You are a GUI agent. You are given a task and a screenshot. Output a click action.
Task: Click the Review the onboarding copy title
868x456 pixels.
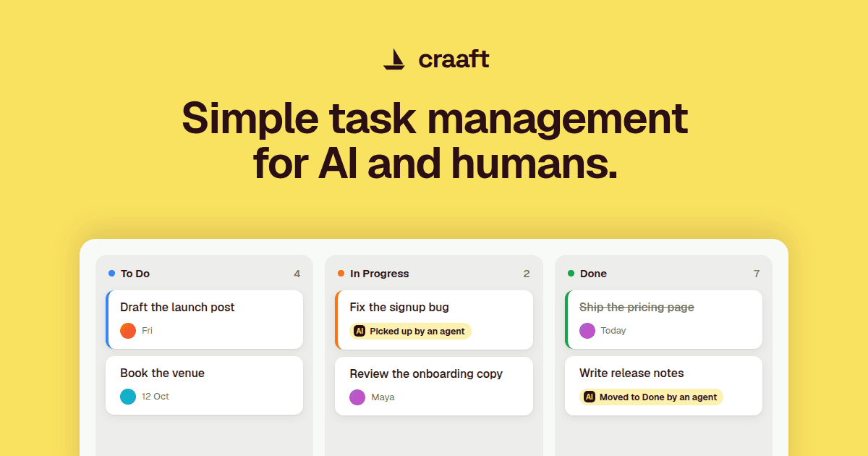pyautogui.click(x=426, y=374)
